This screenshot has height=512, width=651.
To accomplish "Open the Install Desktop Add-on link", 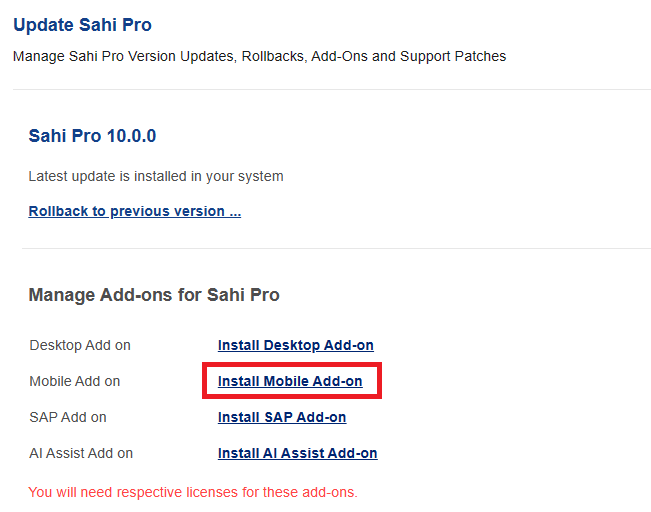I will [295, 345].
